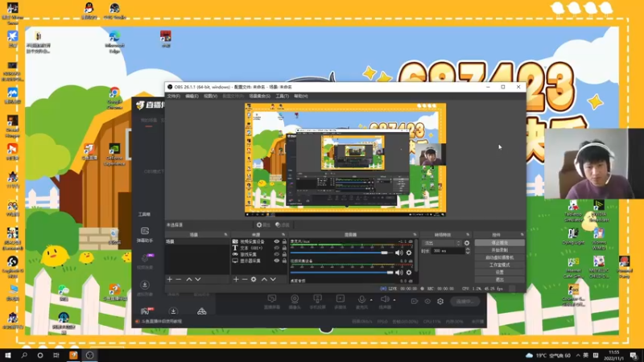
Task: Open 弹幕助手 in streaming assistant sidebar
Action: (x=145, y=235)
